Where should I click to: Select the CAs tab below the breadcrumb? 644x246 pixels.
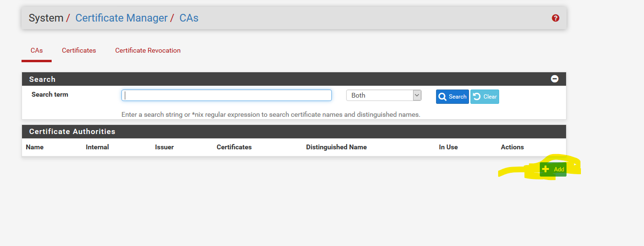click(x=36, y=50)
